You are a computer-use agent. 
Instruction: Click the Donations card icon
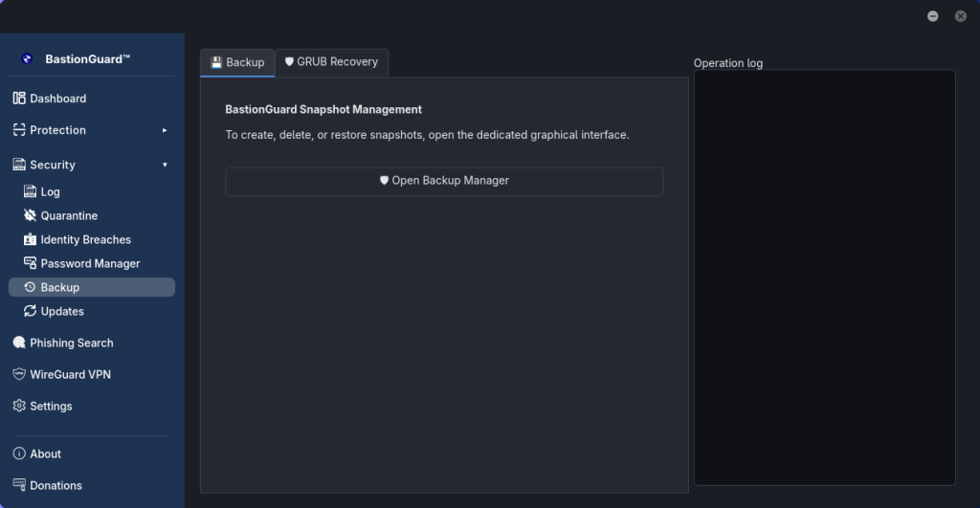point(19,485)
